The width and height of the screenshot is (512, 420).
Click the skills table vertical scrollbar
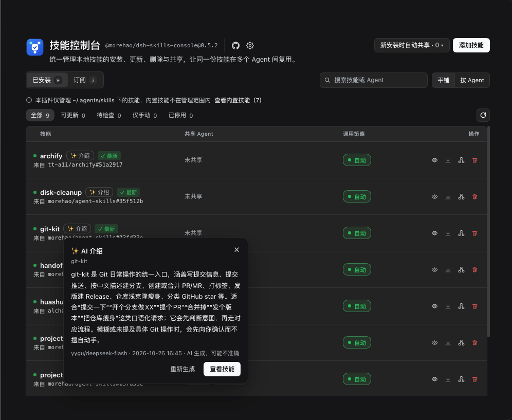(x=488, y=232)
